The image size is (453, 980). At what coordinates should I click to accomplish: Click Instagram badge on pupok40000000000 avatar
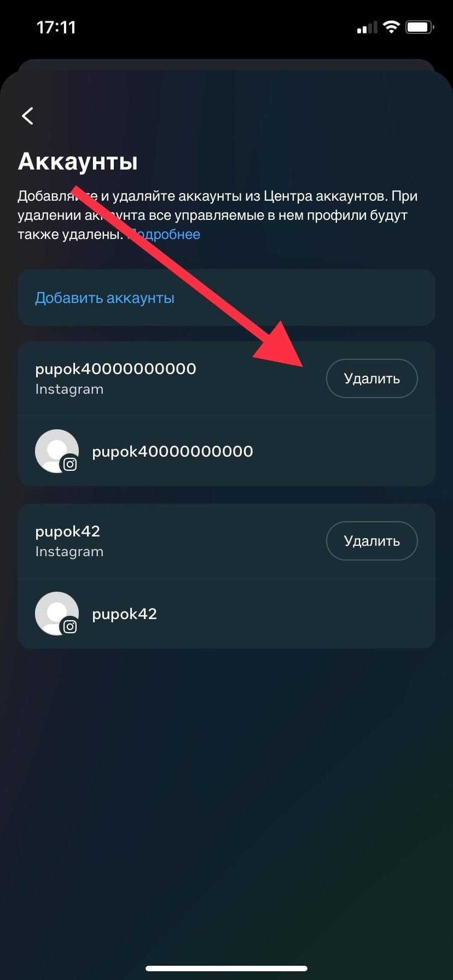[70, 464]
